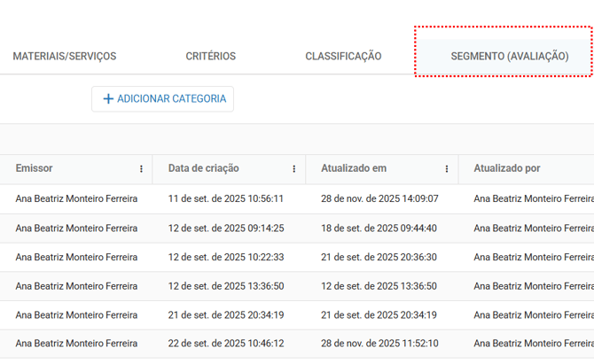Click creation date cell 21 de set. 20:34:19
The image size is (594, 364).
coord(226,315)
